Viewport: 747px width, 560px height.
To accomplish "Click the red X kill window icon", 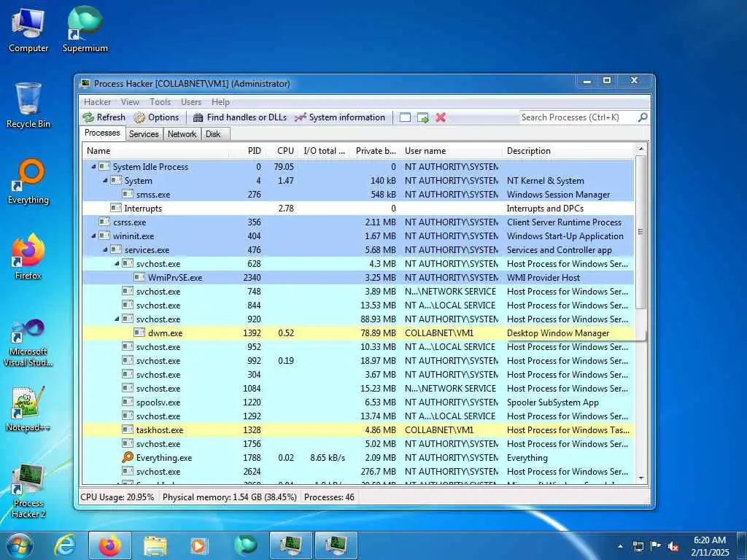I will click(441, 117).
